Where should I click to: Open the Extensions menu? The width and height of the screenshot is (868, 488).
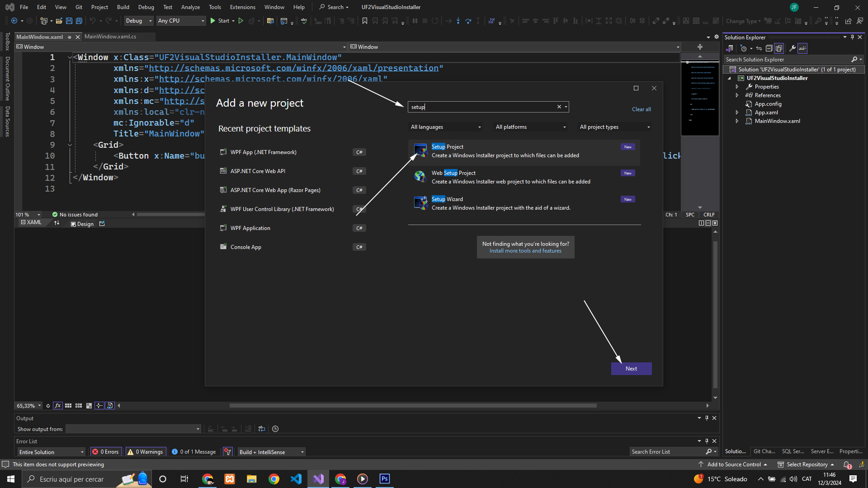[x=242, y=7]
